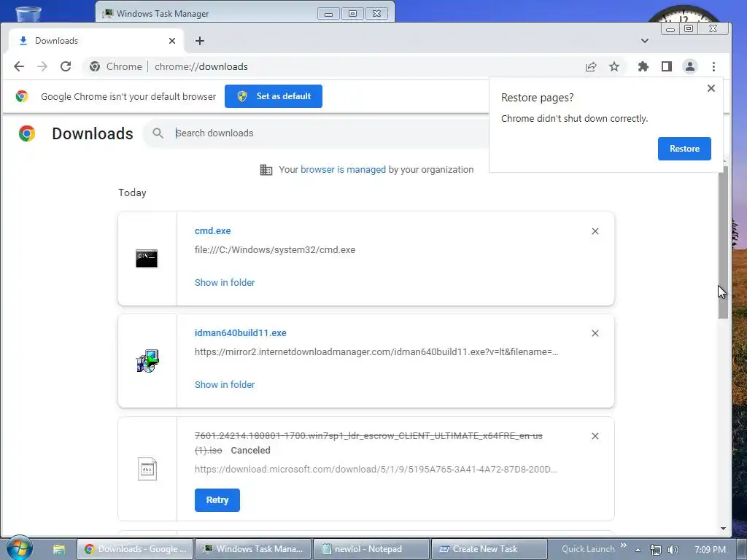Open Chrome's three-dot menu
The image size is (747, 560).
click(713, 66)
